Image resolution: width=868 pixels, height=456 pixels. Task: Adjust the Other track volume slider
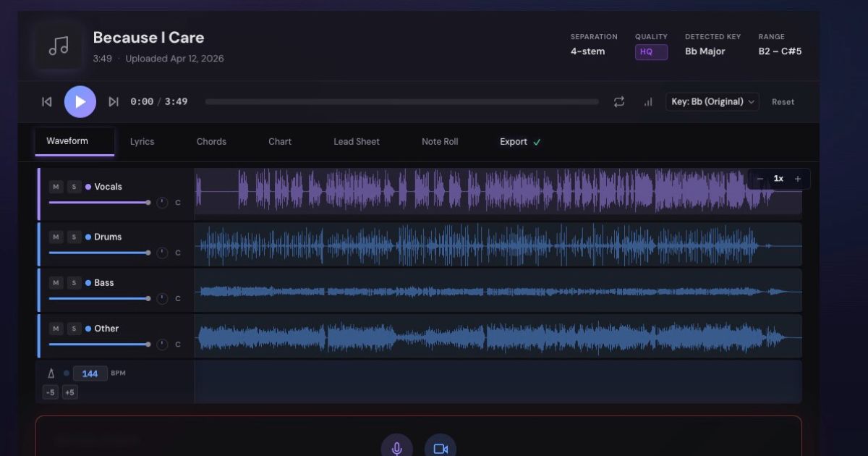(x=99, y=345)
